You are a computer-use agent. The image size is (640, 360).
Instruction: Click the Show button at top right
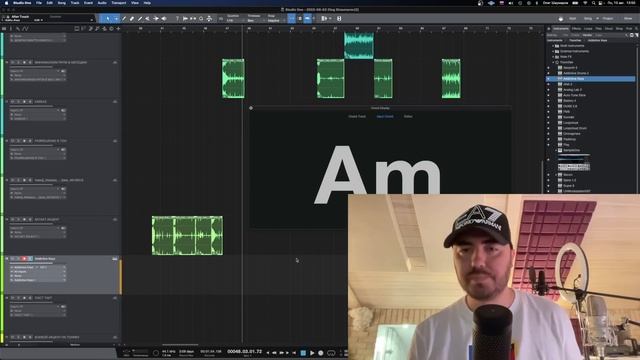click(x=628, y=18)
